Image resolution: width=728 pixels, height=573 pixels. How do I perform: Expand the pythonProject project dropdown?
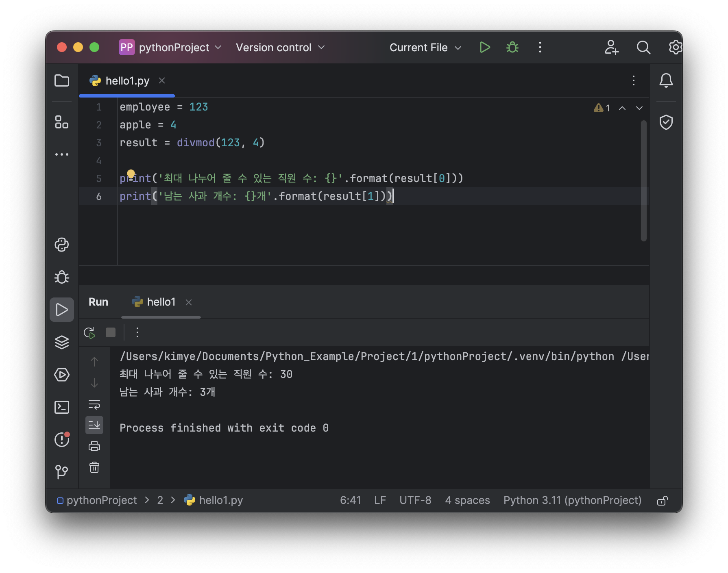point(170,48)
